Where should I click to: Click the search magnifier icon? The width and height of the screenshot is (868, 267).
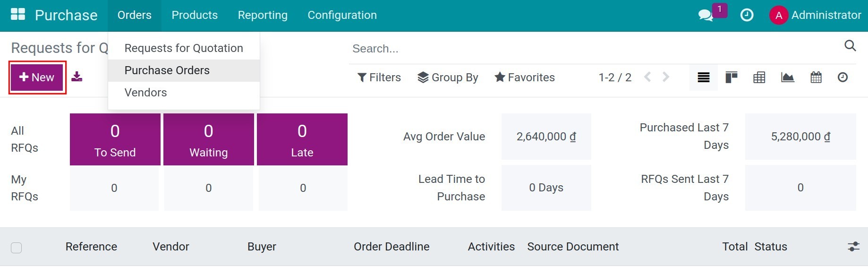[850, 45]
